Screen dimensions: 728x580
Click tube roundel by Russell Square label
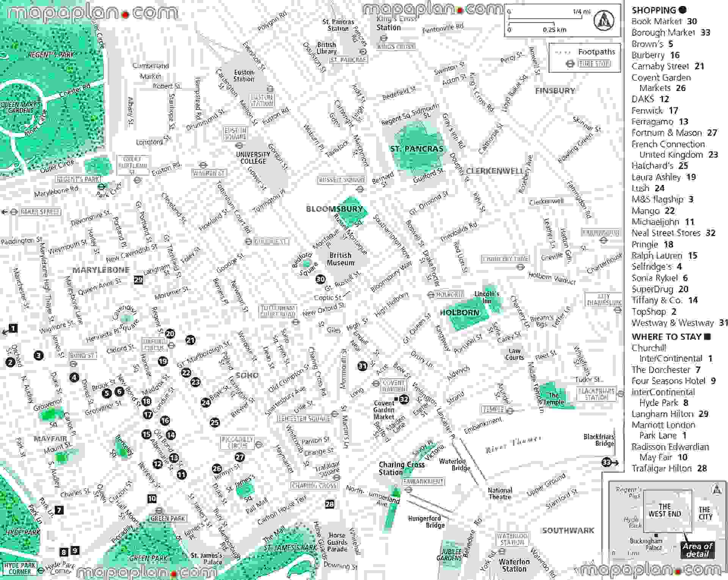point(361,189)
